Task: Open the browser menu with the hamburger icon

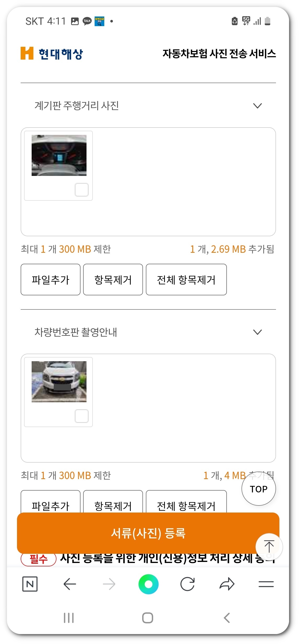Action: [266, 584]
